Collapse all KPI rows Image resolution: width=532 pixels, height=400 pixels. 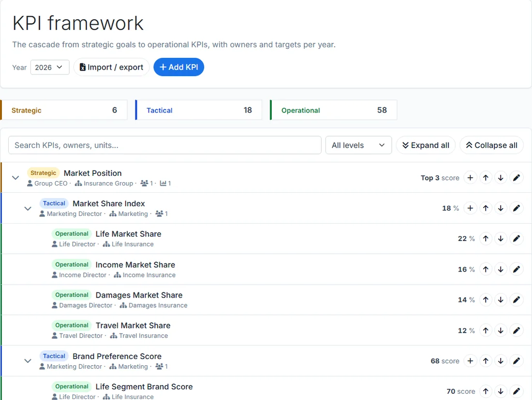click(492, 145)
